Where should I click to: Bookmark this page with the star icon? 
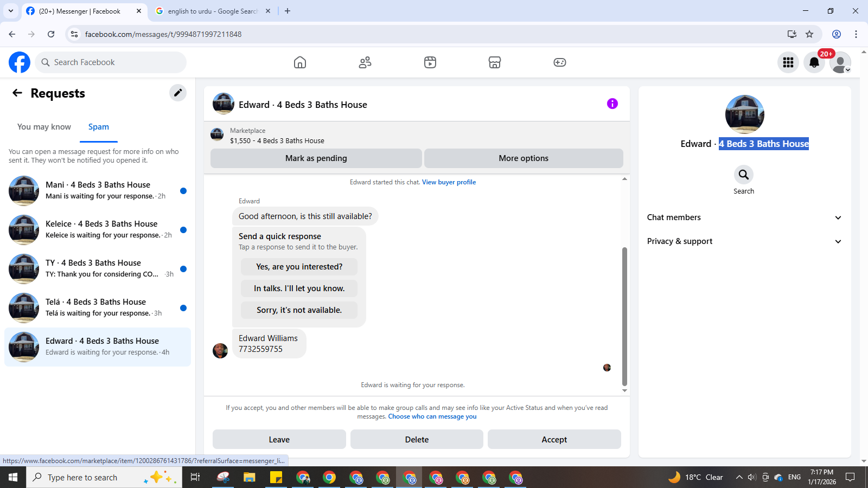(x=809, y=34)
